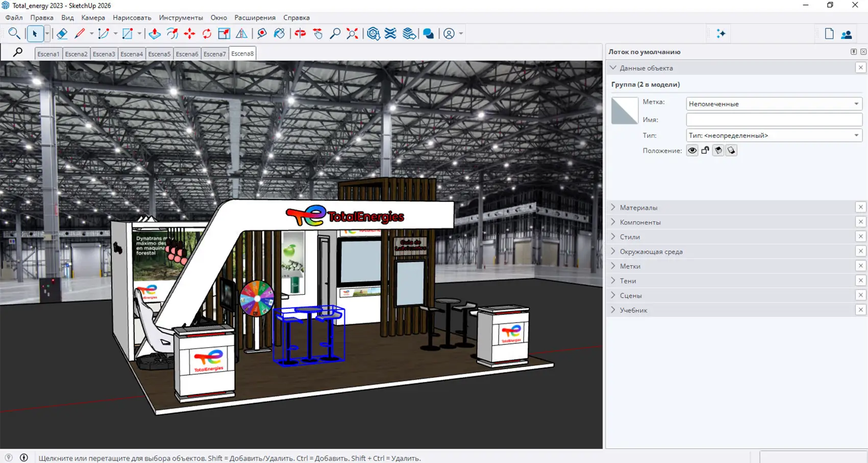Expand the Компоненты panel
The image size is (868, 463).
(x=613, y=222)
